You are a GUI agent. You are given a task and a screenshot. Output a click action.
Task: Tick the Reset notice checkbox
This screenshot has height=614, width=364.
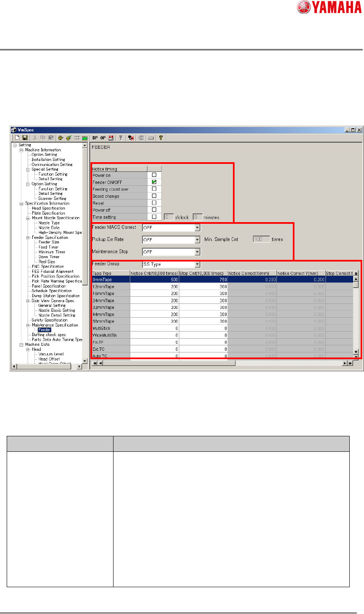(154, 203)
